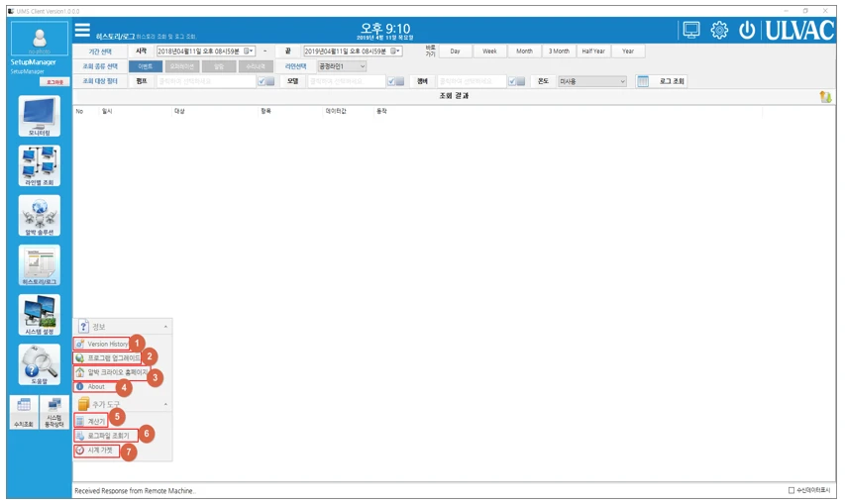This screenshot has width=845, height=504.
Task: Click export icon beside 조회 결과
Action: 825,96
